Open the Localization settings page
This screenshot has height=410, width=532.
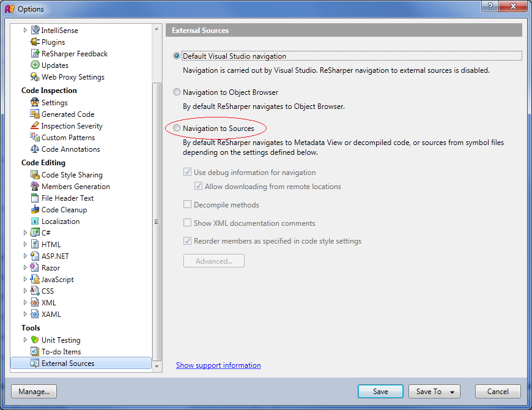[x=61, y=221]
